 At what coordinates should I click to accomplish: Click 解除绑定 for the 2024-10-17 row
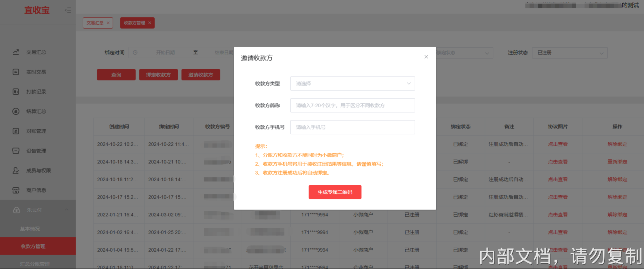617,197
